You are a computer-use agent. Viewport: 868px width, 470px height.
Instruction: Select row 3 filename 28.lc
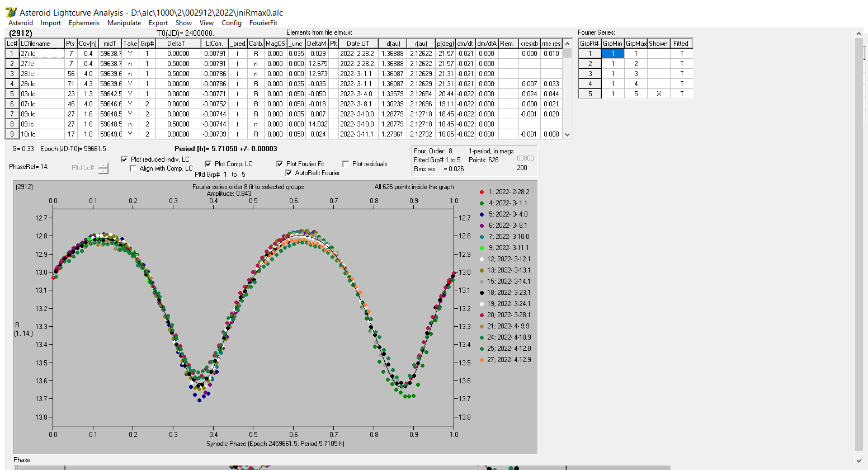coord(41,74)
